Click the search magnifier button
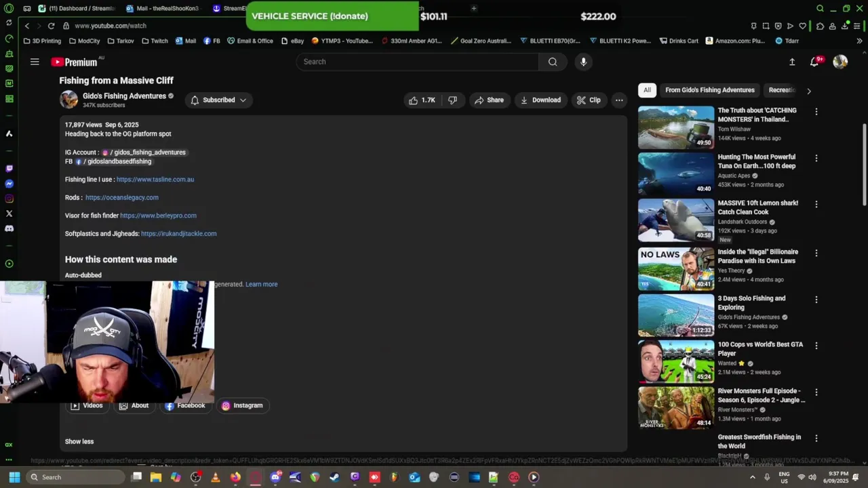This screenshot has height=488, width=868. pyautogui.click(x=553, y=62)
